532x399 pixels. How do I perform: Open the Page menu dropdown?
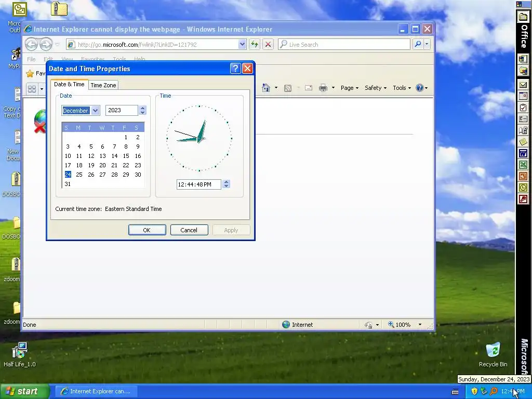pyautogui.click(x=350, y=88)
